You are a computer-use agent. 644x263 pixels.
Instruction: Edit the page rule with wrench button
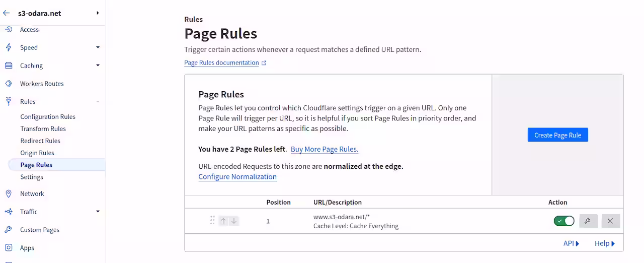tap(588, 221)
